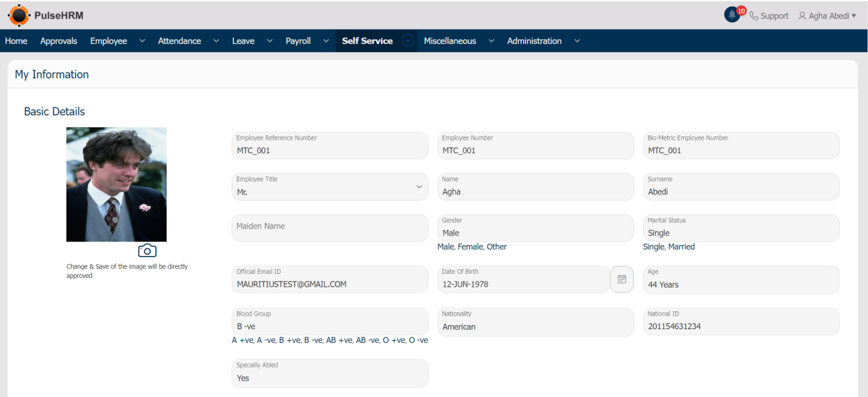Image resolution: width=868 pixels, height=397 pixels.
Task: Click the employee profile photo
Action: point(116,184)
